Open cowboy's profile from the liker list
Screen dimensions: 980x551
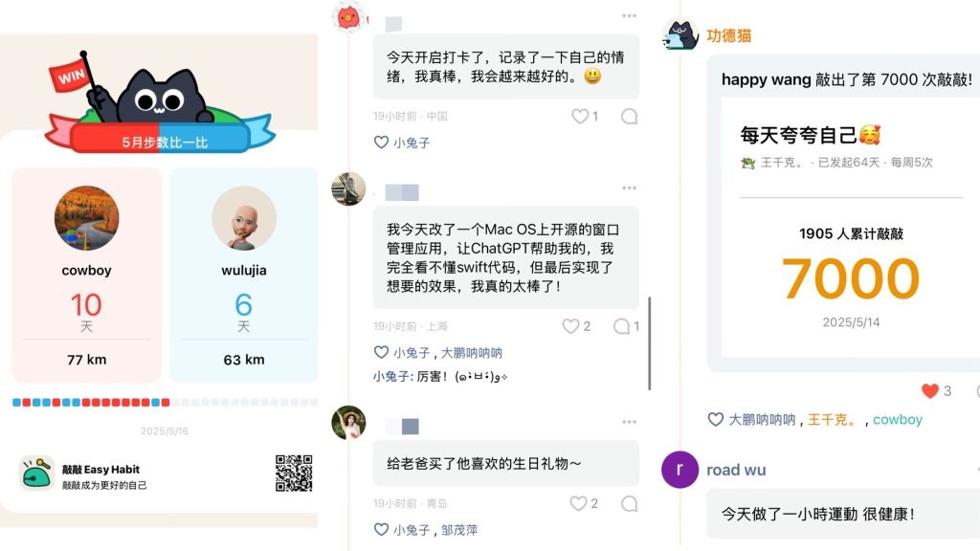[898, 420]
